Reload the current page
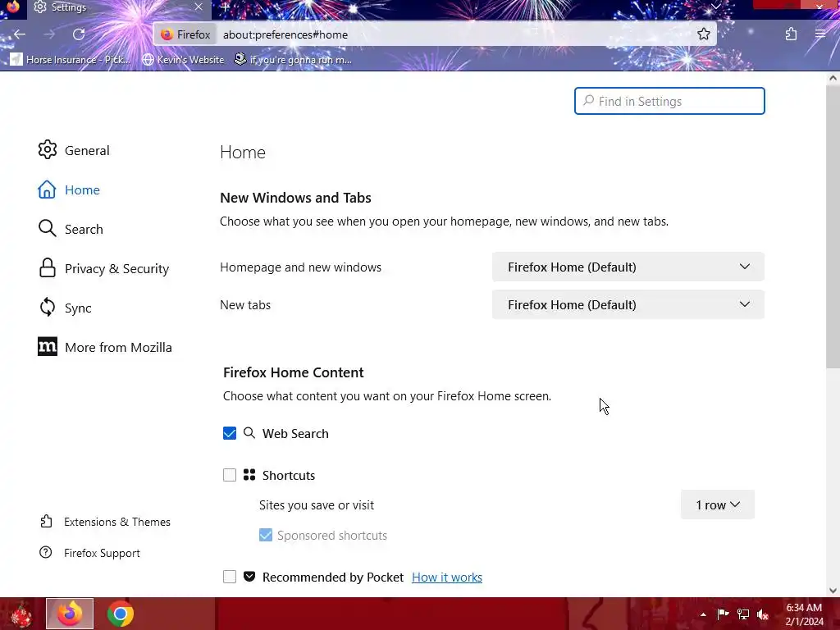Image resolution: width=840 pixels, height=630 pixels. 79,34
